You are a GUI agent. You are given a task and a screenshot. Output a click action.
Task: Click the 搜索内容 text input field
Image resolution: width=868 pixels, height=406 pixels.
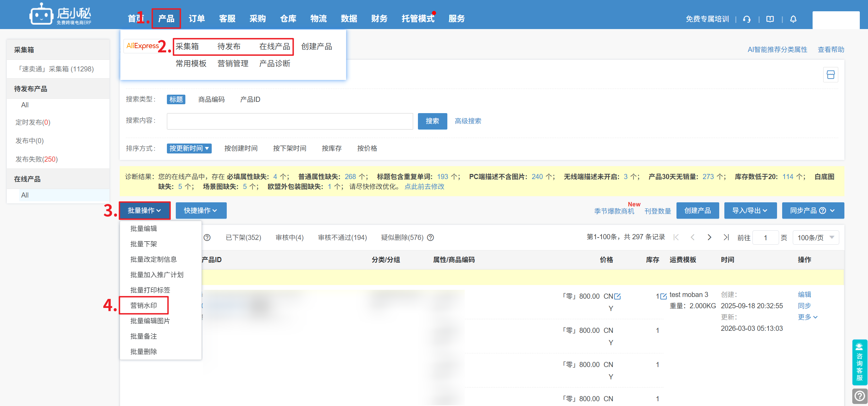click(x=290, y=121)
